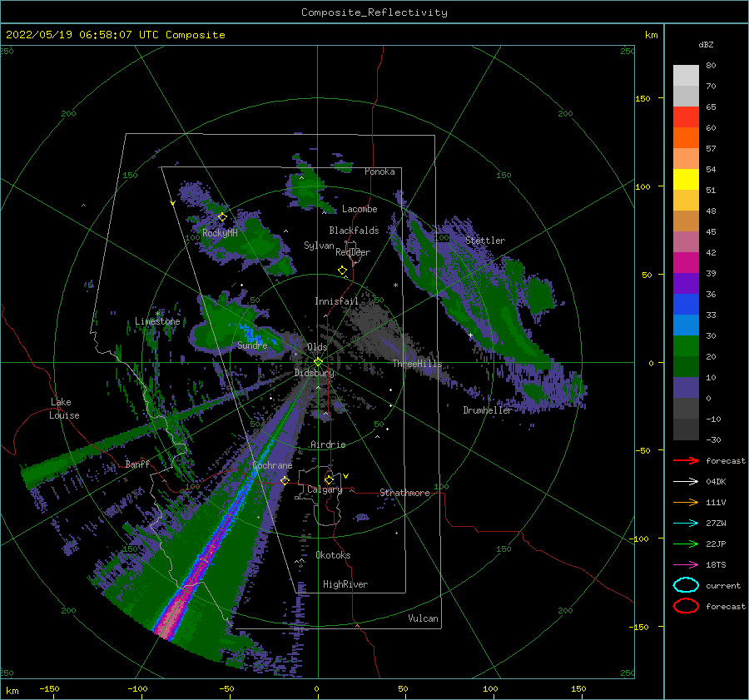Select the yellow 54-51 dBZ color swatch
This screenshot has width=749, height=700.
(686, 180)
